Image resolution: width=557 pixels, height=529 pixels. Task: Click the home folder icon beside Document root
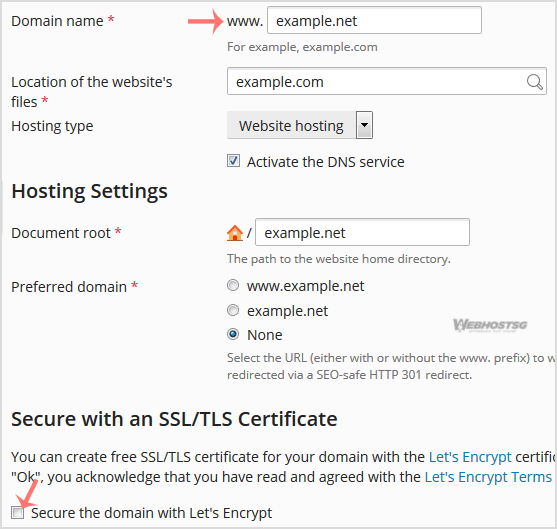tap(235, 233)
